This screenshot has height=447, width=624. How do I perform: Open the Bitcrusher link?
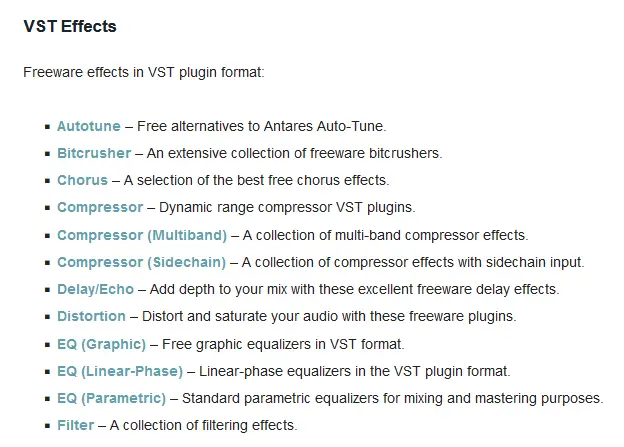pos(94,153)
